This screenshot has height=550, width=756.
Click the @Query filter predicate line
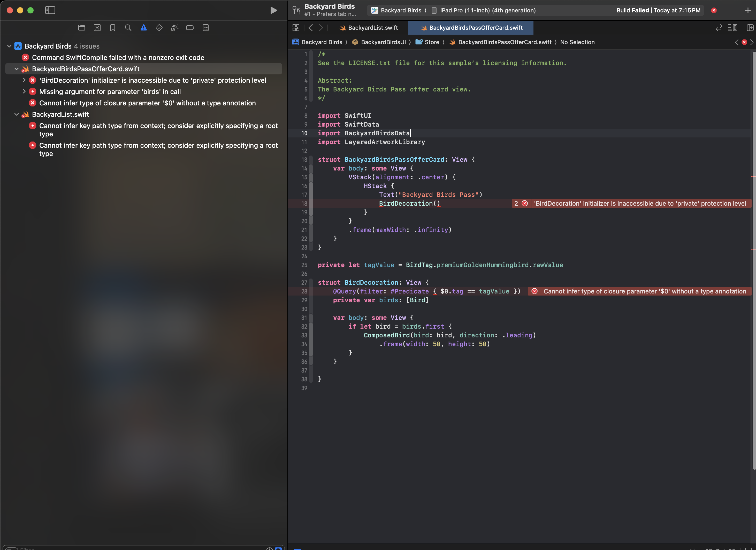[x=427, y=291]
